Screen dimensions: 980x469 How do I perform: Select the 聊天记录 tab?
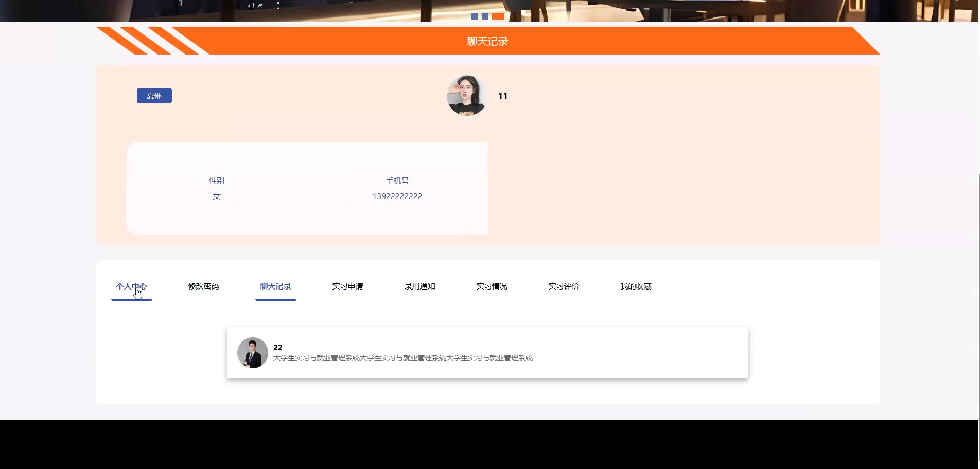[x=276, y=286]
